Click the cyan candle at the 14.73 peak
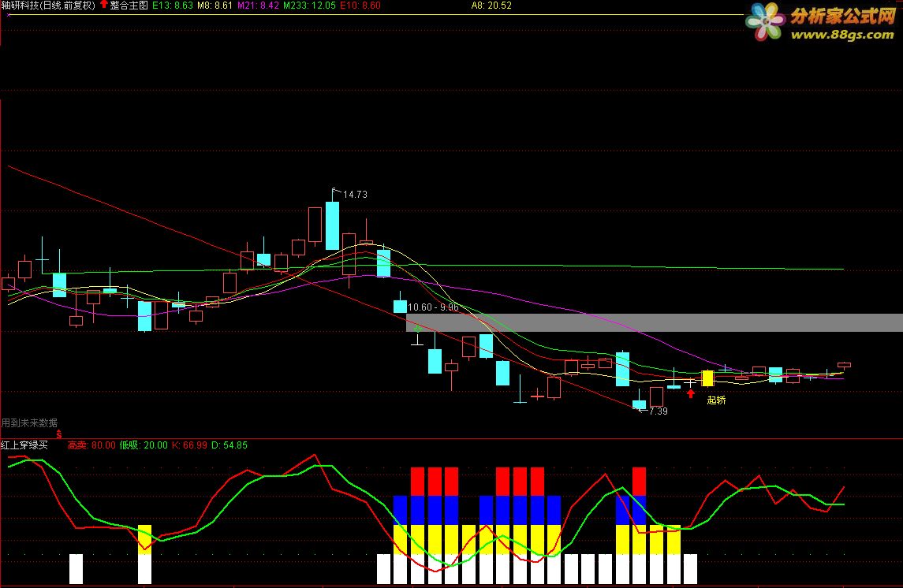Image resolution: width=903 pixels, height=588 pixels. [332, 225]
